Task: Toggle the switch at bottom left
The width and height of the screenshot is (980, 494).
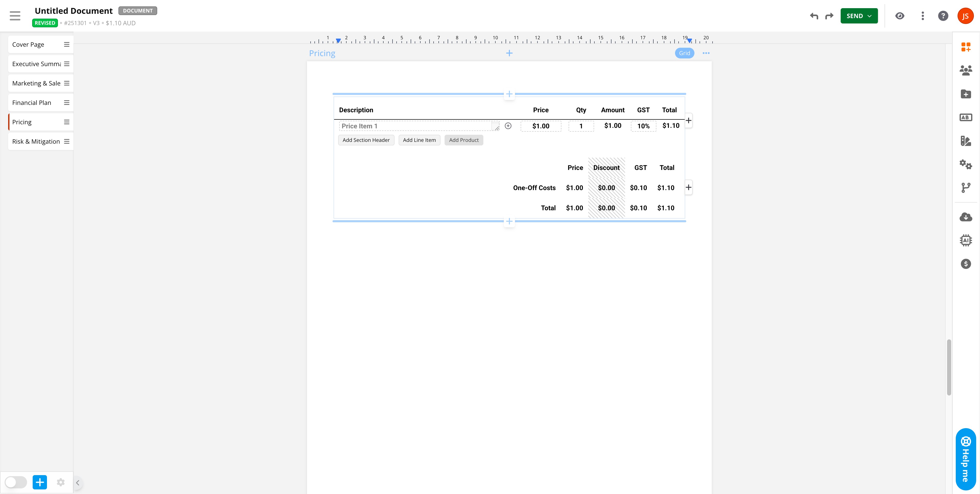Action: click(x=16, y=482)
